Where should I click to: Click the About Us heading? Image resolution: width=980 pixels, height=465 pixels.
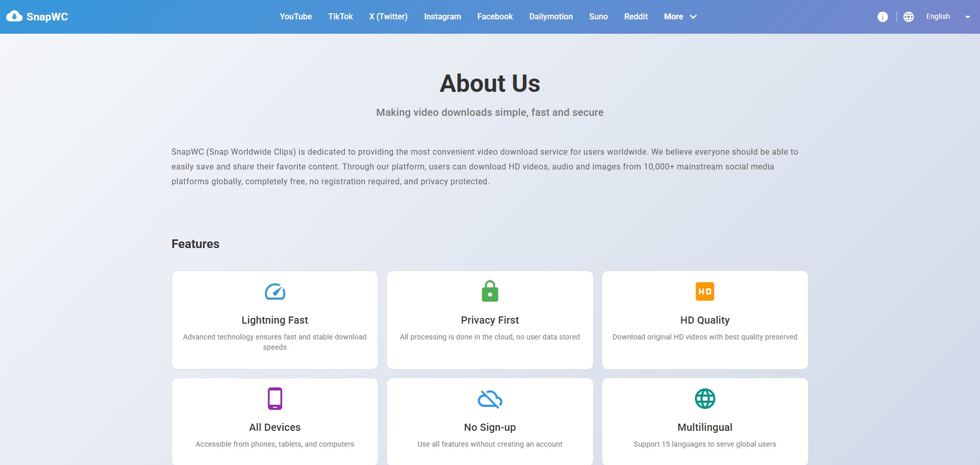tap(490, 83)
